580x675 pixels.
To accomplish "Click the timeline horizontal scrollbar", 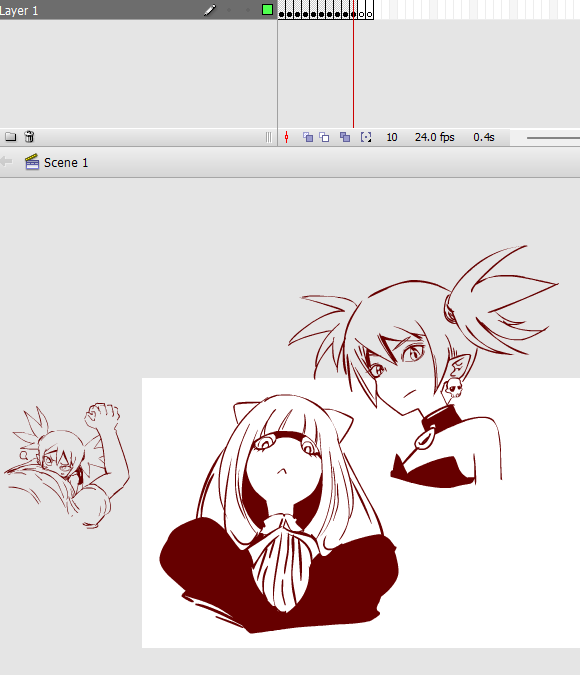I will pyautogui.click(x=553, y=138).
